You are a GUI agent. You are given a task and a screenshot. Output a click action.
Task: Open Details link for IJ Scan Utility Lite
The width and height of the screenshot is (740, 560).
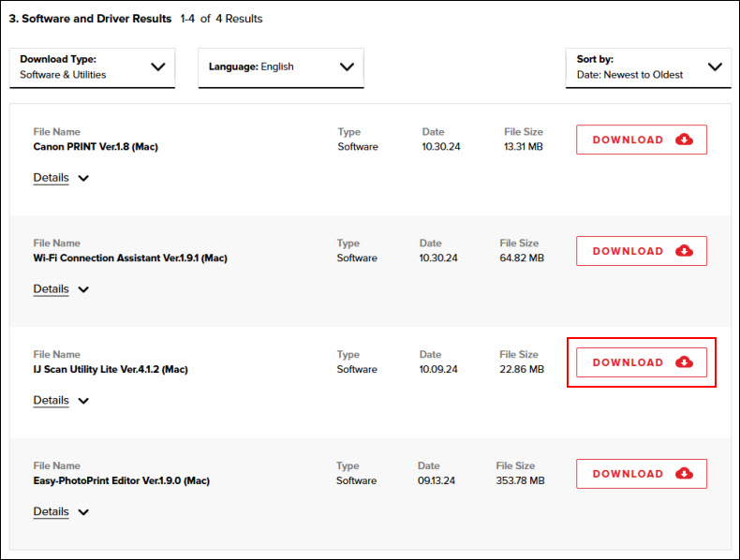51,401
